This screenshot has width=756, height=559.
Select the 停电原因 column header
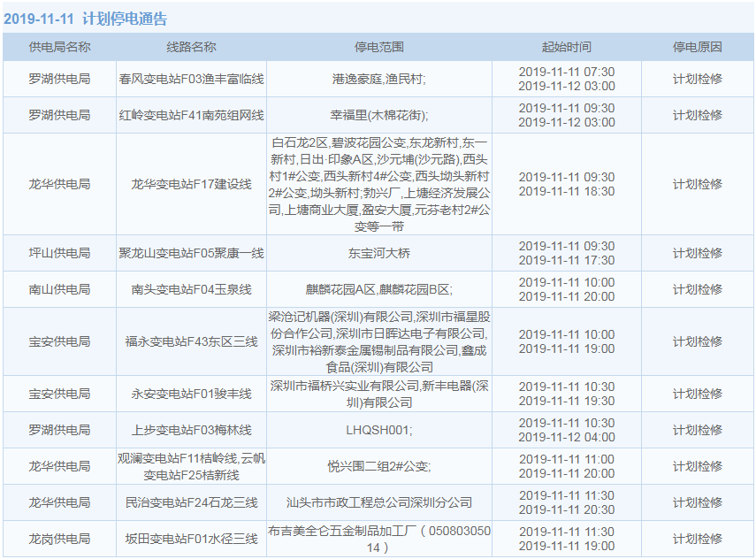coord(697,47)
